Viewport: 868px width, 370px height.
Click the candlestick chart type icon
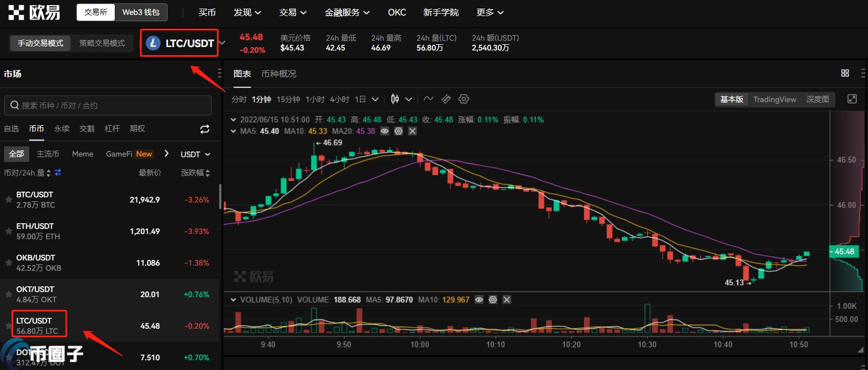click(395, 99)
